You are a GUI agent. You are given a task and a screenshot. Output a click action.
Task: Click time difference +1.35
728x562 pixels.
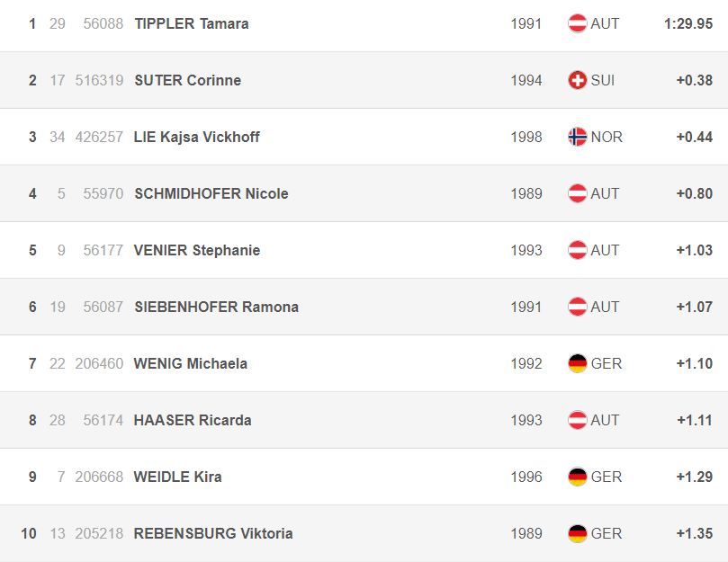pyautogui.click(x=694, y=533)
